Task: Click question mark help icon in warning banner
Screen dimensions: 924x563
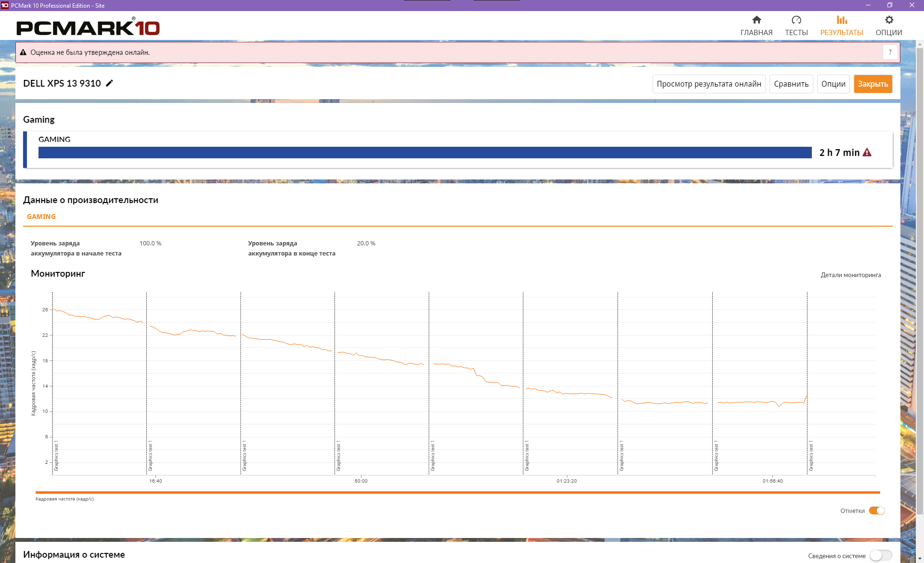Action: (x=890, y=52)
